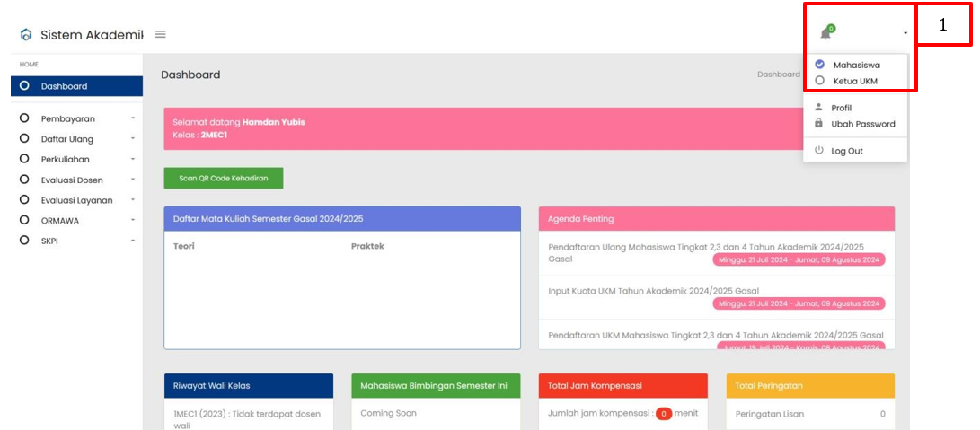
Task: Click the Log Out power icon
Action: point(818,151)
